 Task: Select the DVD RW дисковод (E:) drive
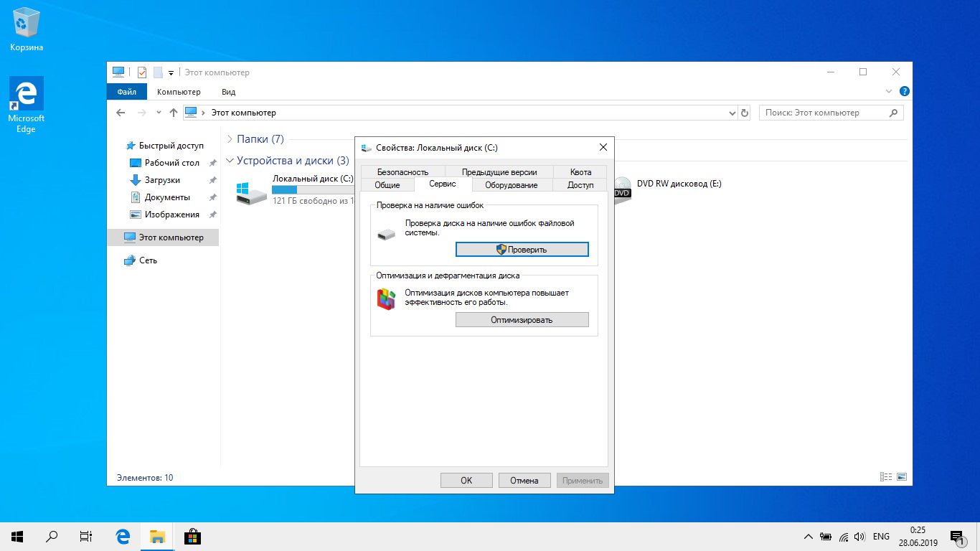(678, 184)
